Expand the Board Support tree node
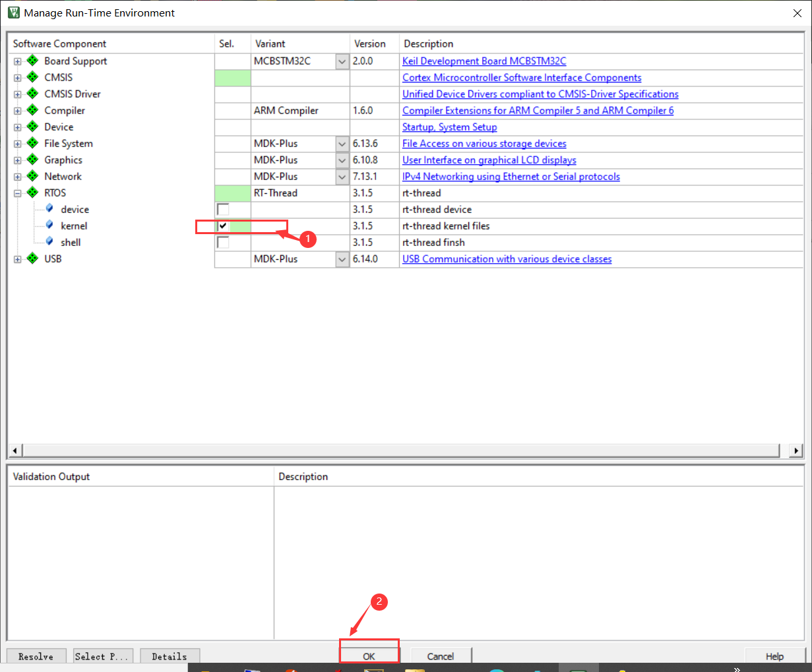The width and height of the screenshot is (812, 672). click(18, 61)
